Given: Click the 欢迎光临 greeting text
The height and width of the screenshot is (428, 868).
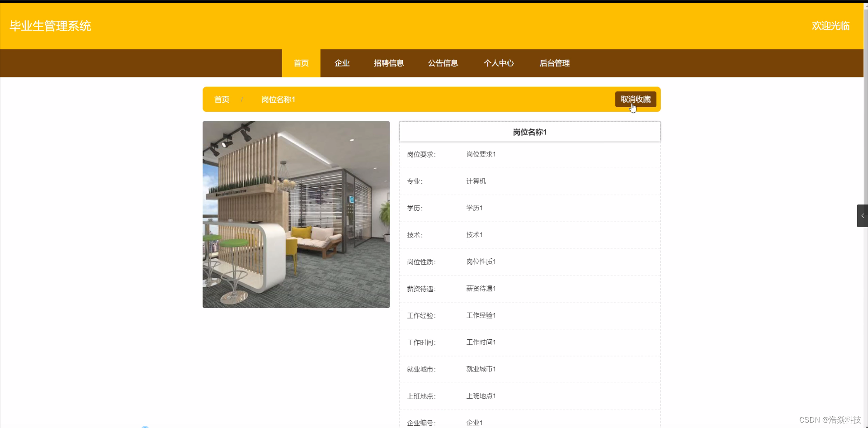Looking at the screenshot, I should (831, 26).
